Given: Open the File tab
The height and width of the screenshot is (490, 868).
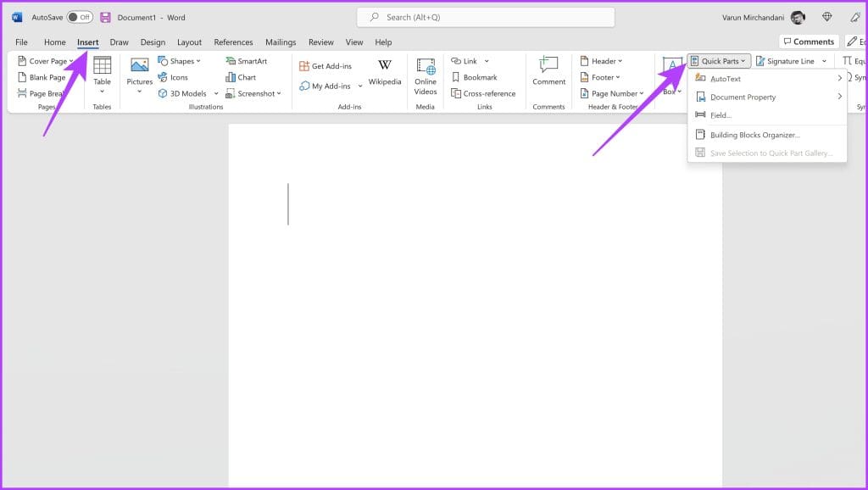Looking at the screenshot, I should click(x=21, y=42).
